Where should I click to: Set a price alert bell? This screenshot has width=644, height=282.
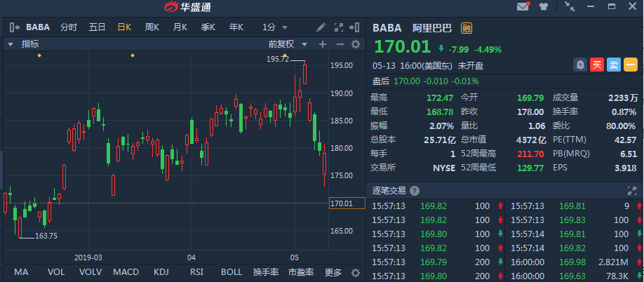pyautogui.click(x=580, y=65)
